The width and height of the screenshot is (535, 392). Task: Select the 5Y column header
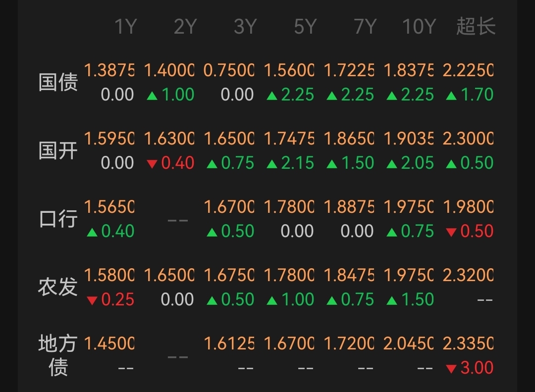tap(305, 27)
